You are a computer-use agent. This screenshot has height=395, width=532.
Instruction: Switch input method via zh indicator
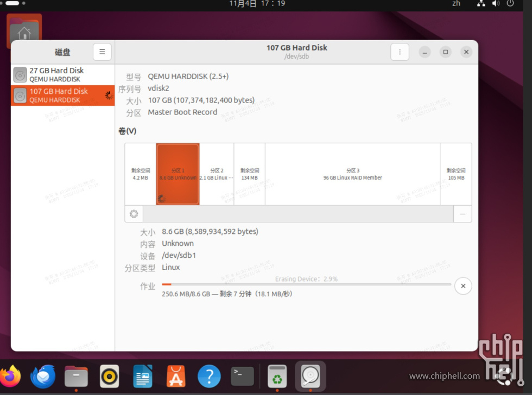click(456, 4)
